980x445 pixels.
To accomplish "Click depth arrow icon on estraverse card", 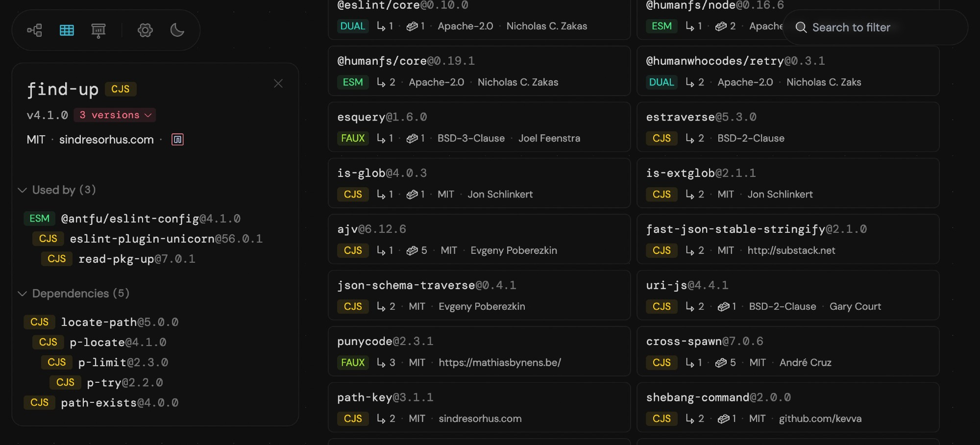I will (x=690, y=139).
